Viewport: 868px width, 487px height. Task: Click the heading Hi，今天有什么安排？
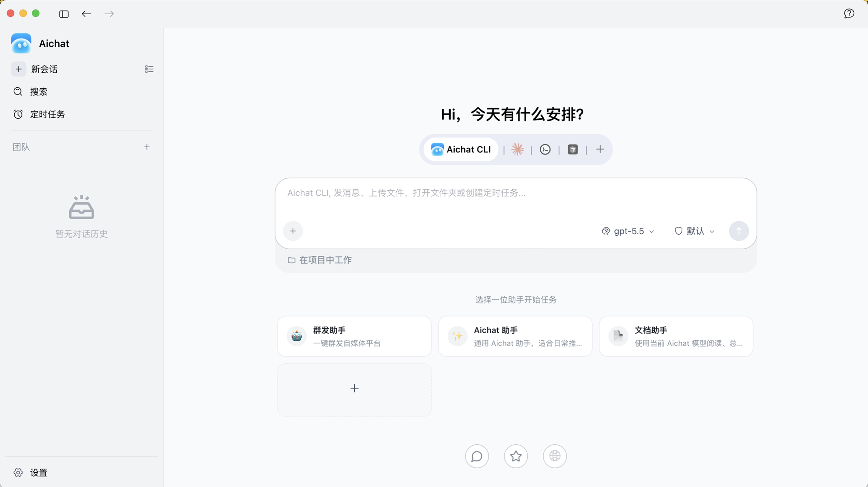click(x=512, y=115)
